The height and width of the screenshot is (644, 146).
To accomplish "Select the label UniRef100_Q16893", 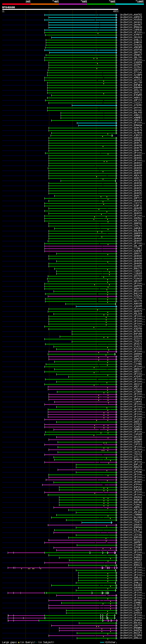I will click(x=131, y=266).
